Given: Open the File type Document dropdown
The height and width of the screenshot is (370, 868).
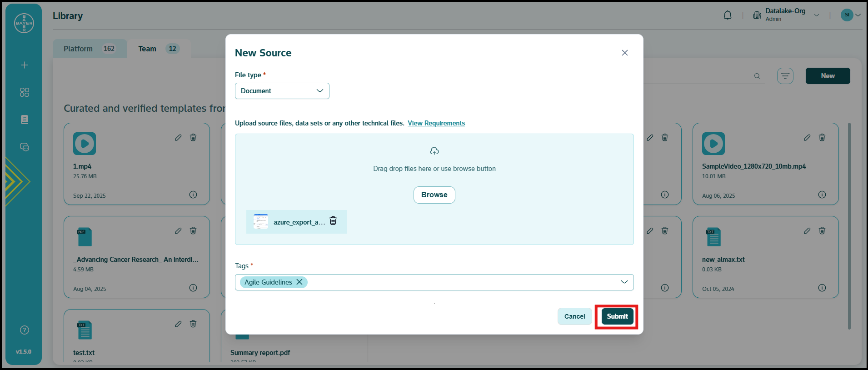Looking at the screenshot, I should click(x=282, y=91).
